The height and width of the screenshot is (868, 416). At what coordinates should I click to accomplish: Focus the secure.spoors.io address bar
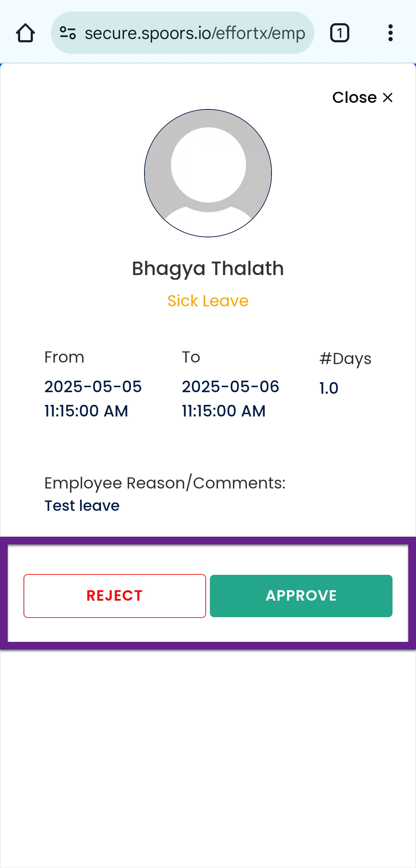pyautogui.click(x=195, y=33)
